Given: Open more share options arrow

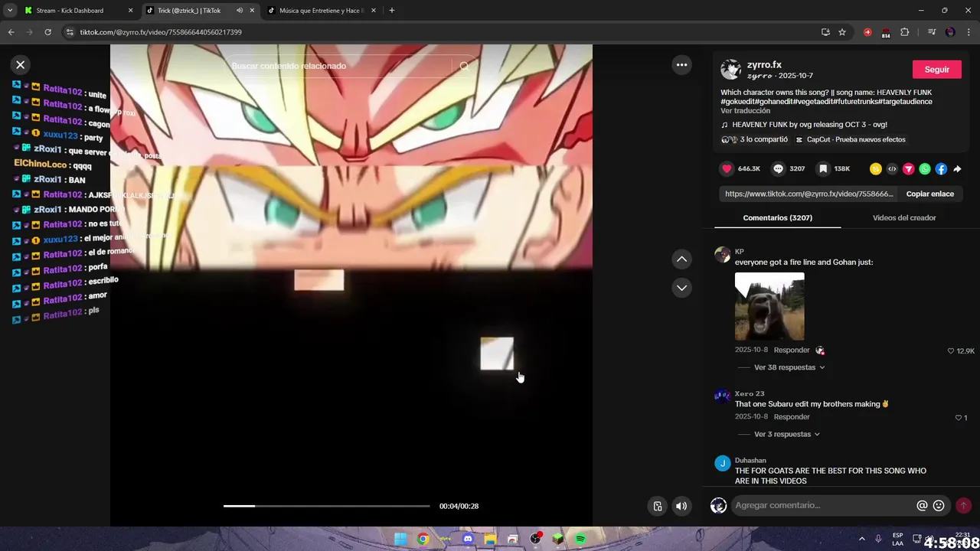Looking at the screenshot, I should (957, 169).
